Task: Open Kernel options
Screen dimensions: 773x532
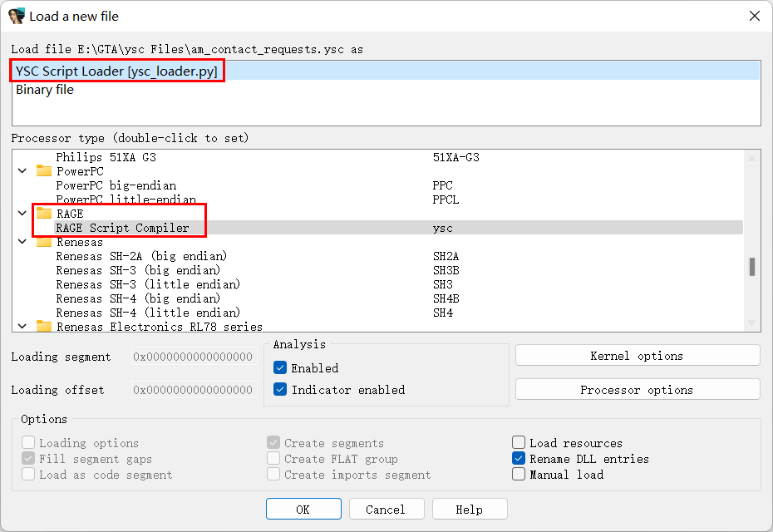Action: 637,356
